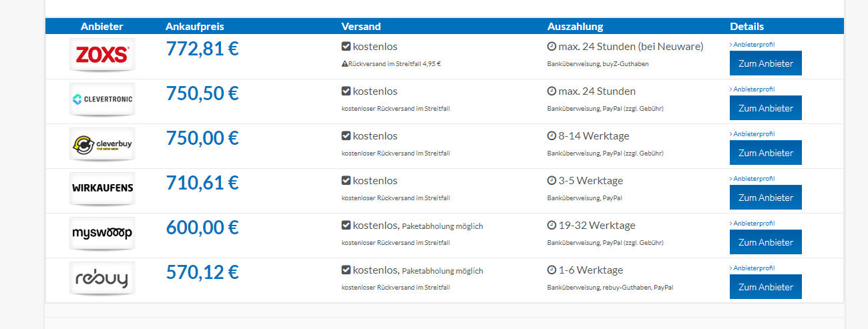Click 'Banküberweisung, buyZ-Guthaben' text
Image resolution: width=868 pixels, height=329 pixels.
pos(598,64)
